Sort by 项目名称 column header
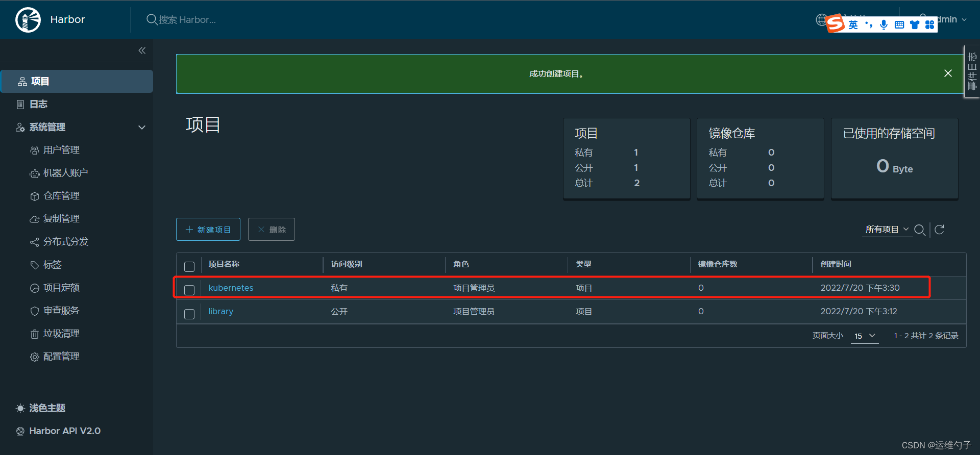This screenshot has width=980, height=455. (x=224, y=264)
